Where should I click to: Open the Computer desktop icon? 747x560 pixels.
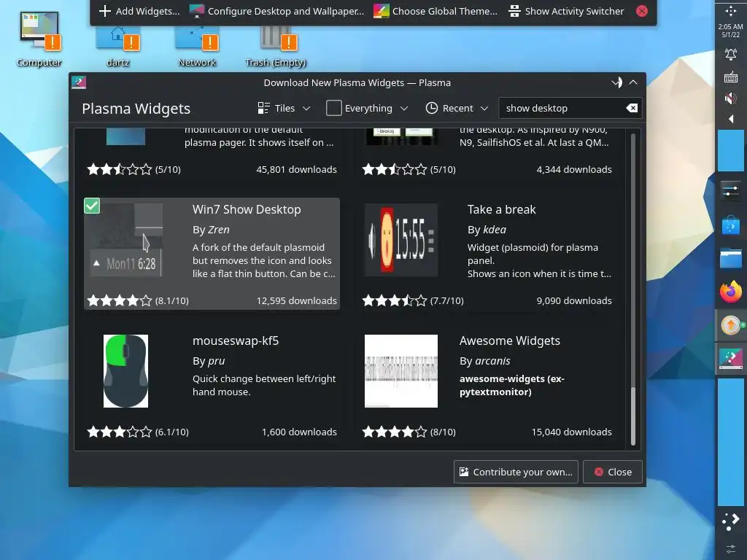(39, 39)
